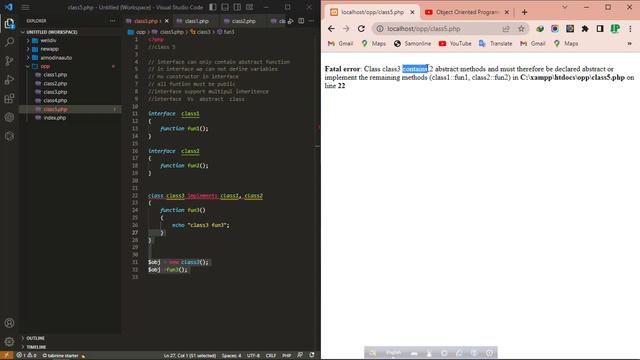The image size is (640, 360).
Task: Open the remote window status bar icon
Action: click(x=6, y=356)
